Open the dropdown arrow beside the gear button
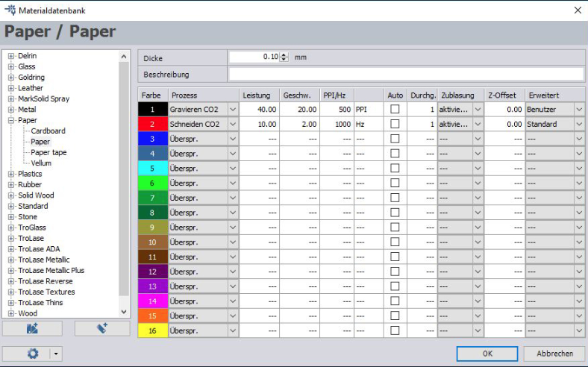 point(55,354)
